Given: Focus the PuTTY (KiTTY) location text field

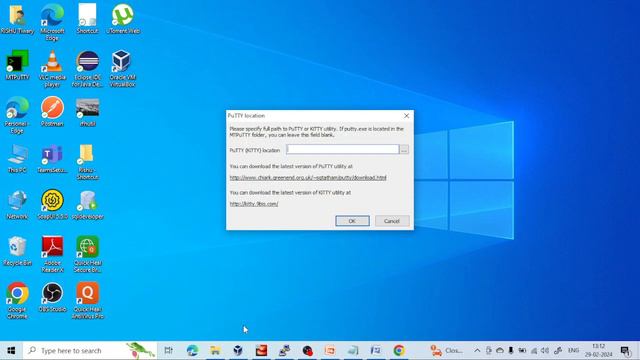Looking at the screenshot, I should coord(342,149).
